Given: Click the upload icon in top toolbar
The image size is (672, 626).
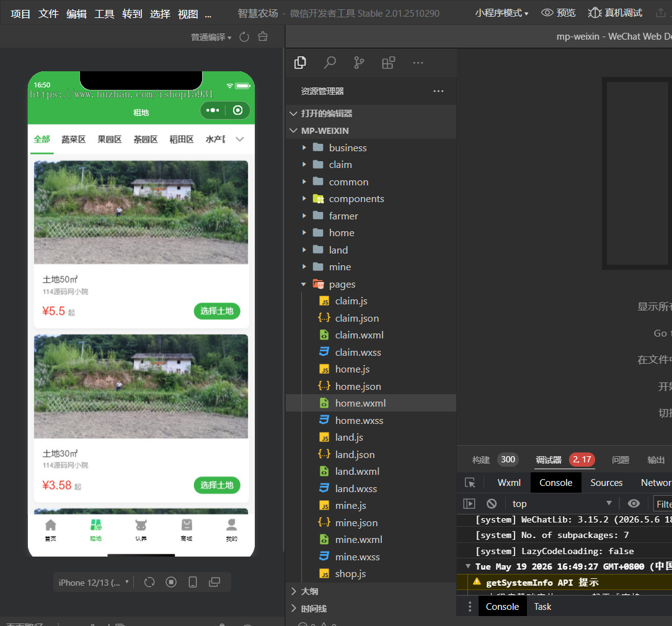Looking at the screenshot, I should pyautogui.click(x=660, y=13).
